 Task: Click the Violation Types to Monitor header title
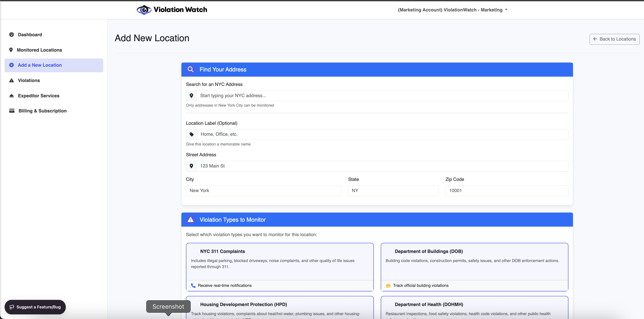click(x=233, y=220)
